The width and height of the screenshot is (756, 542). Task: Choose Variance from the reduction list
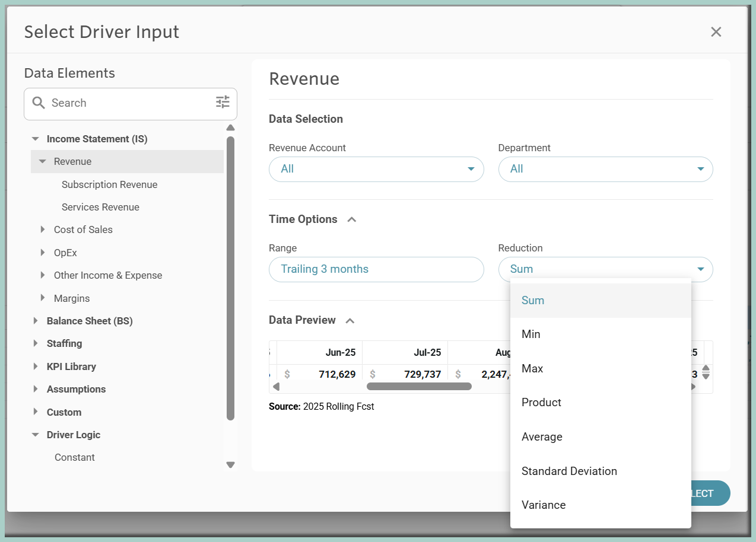pyautogui.click(x=601, y=505)
